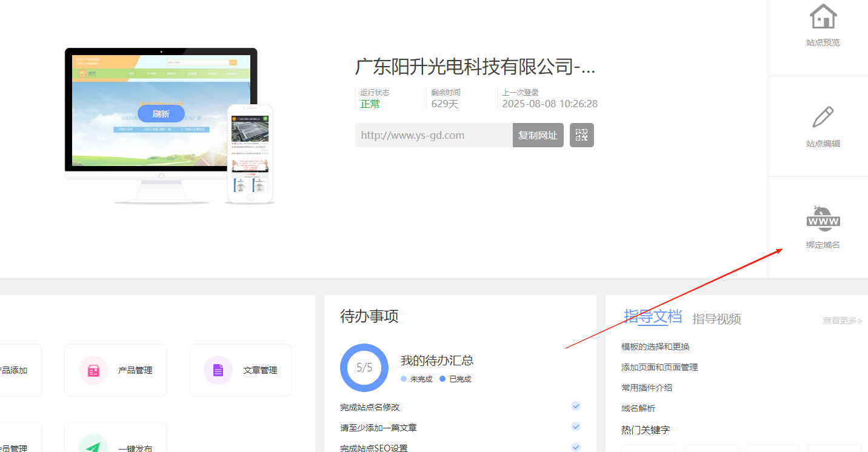Click the last login time 2025-08-08 10:26:28

(550, 104)
